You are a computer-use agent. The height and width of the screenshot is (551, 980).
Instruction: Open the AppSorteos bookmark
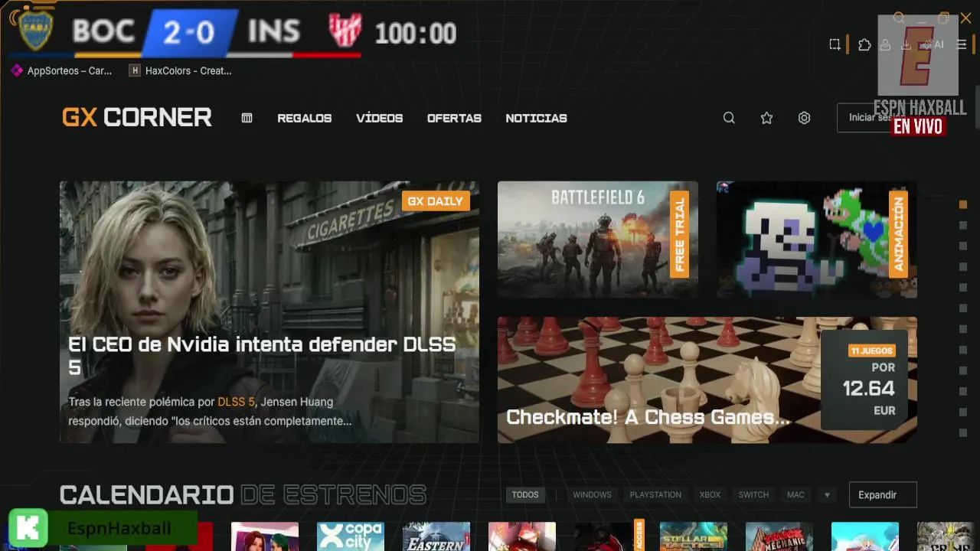pos(62,70)
